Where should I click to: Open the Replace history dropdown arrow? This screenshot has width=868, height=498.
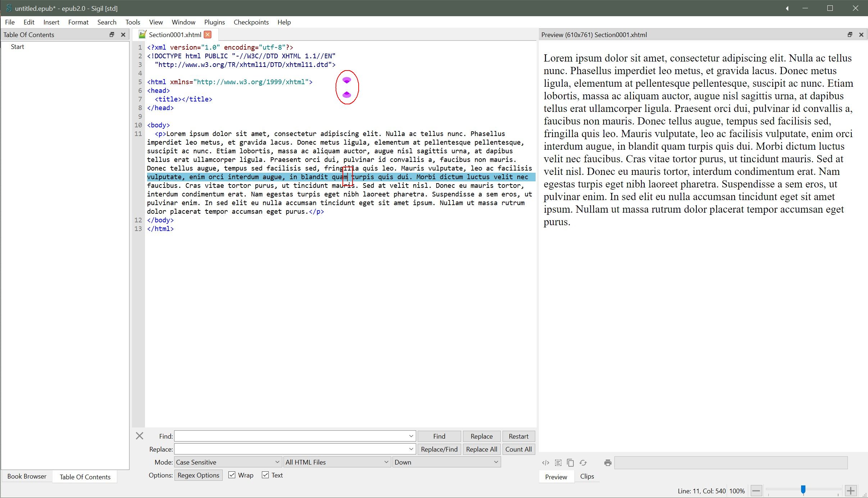[411, 449]
